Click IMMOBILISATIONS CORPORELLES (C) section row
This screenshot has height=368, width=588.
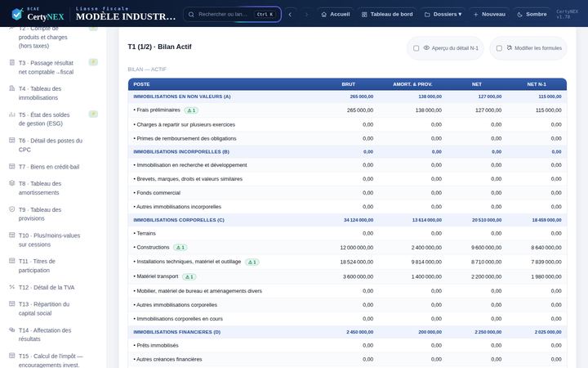point(347,220)
